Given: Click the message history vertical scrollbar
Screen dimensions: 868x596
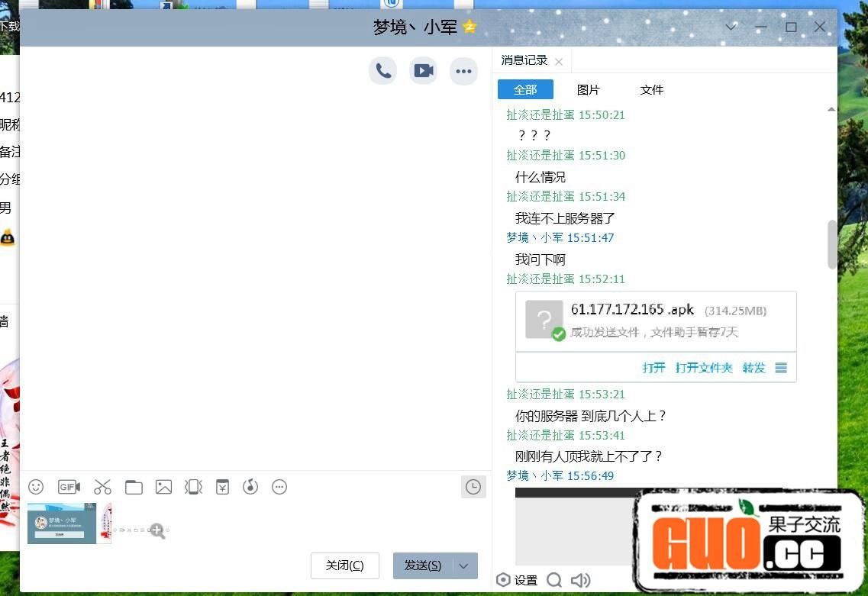Looking at the screenshot, I should [x=831, y=244].
